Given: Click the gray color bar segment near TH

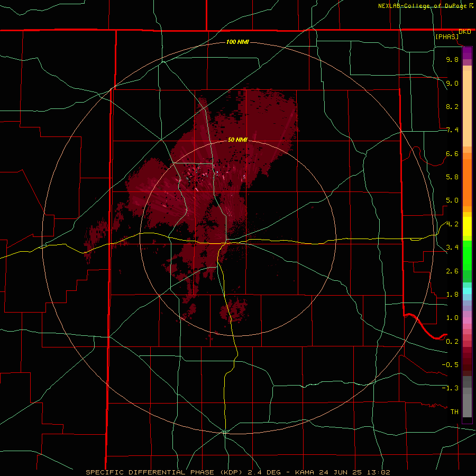Looking at the screenshot, I should [x=467, y=406].
